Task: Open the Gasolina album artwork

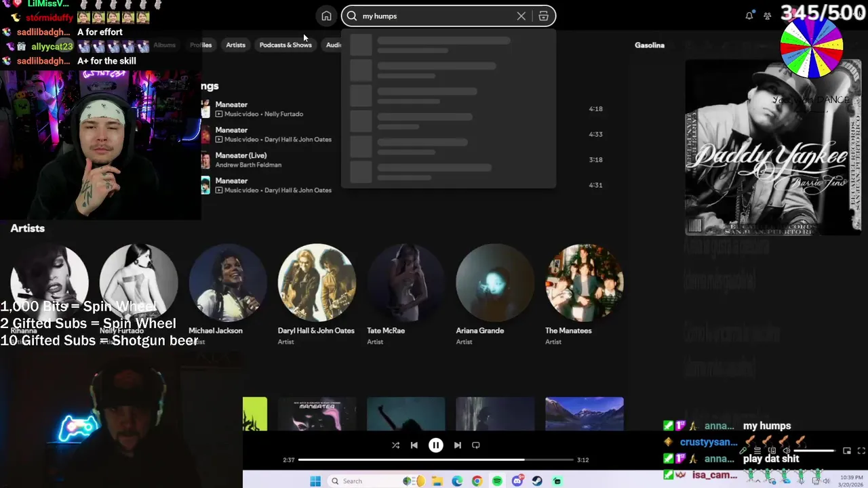Action: pyautogui.click(x=772, y=147)
